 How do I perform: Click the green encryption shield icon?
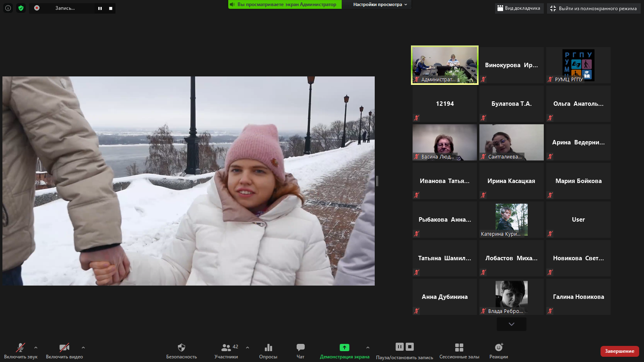pos(21,8)
